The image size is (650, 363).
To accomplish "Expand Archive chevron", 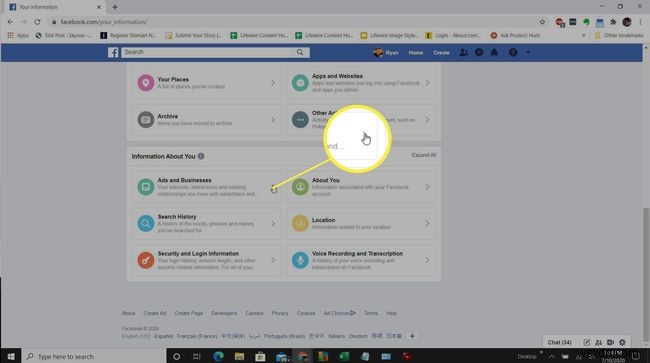I will tap(273, 120).
